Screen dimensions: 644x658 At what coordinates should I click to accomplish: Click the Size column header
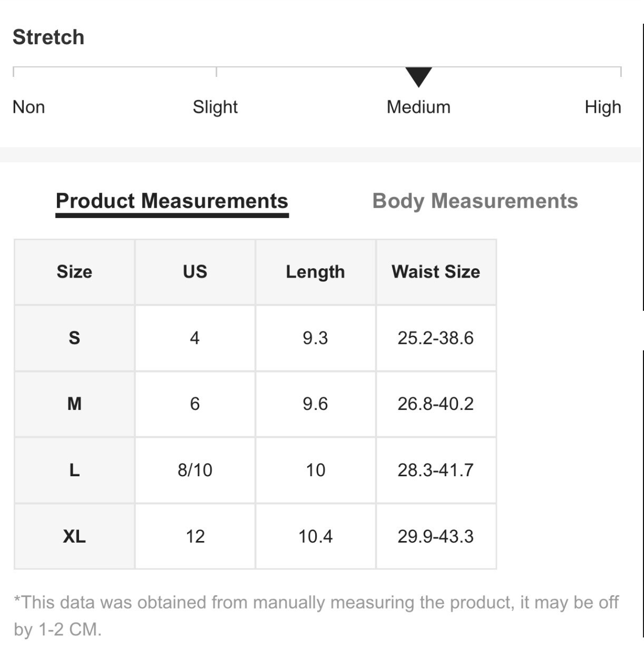74,272
